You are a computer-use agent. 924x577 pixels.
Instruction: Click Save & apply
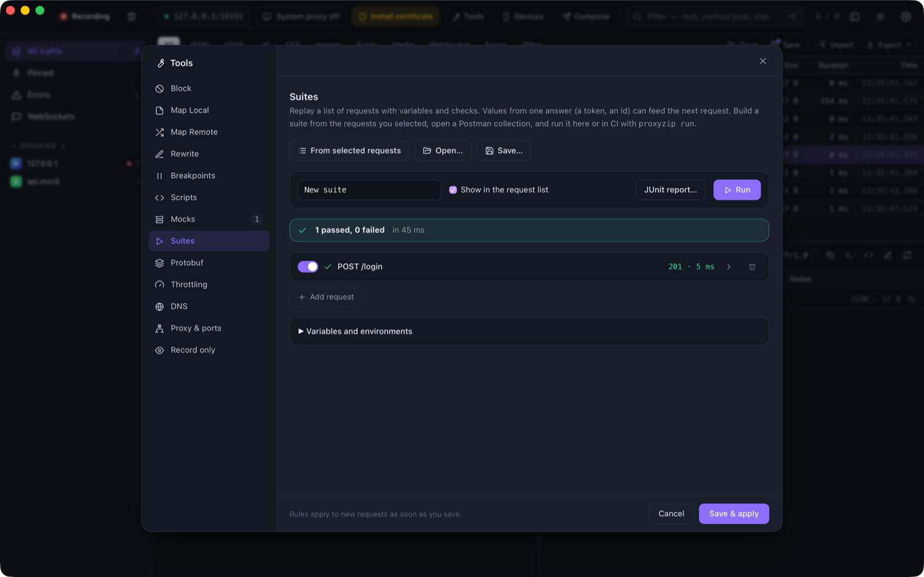(x=734, y=513)
